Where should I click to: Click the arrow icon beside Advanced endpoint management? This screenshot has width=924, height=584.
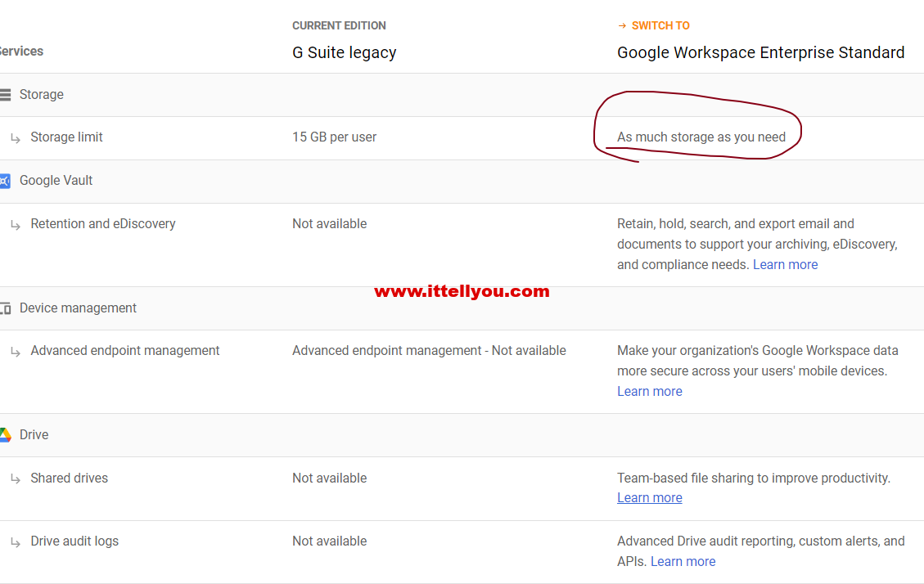16,352
